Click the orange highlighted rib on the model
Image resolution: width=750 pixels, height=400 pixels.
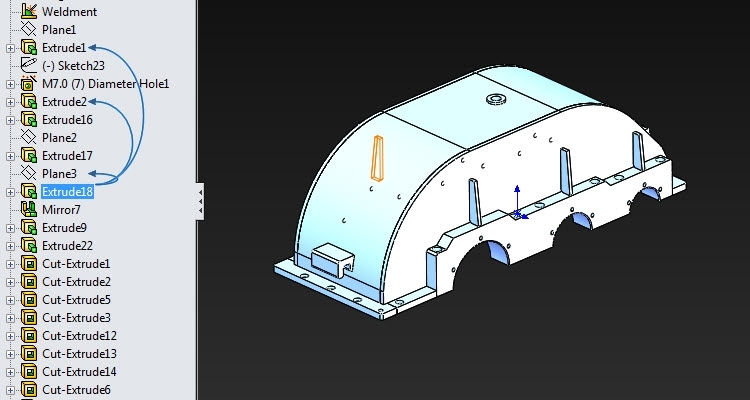(377, 158)
